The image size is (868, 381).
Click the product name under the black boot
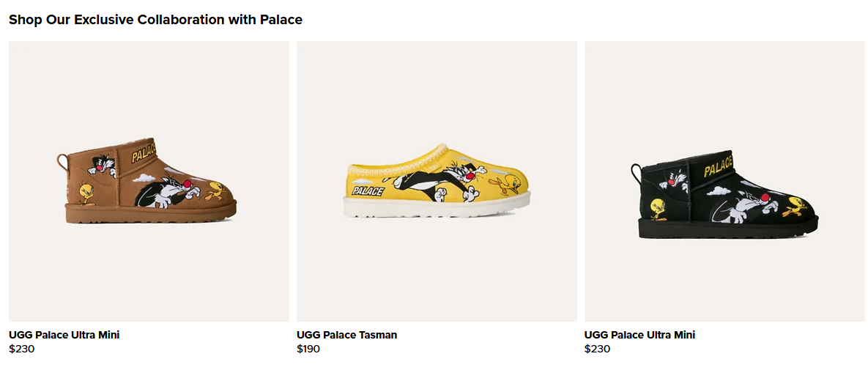click(x=639, y=335)
